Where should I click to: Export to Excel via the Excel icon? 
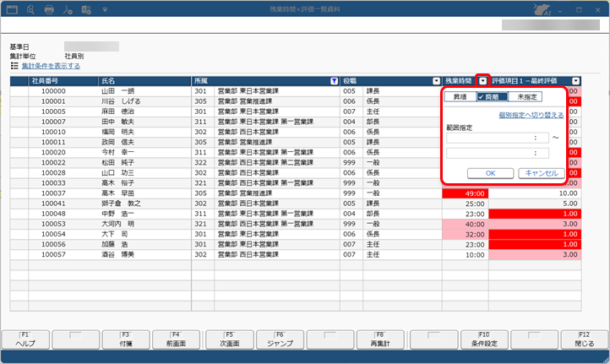[x=86, y=10]
